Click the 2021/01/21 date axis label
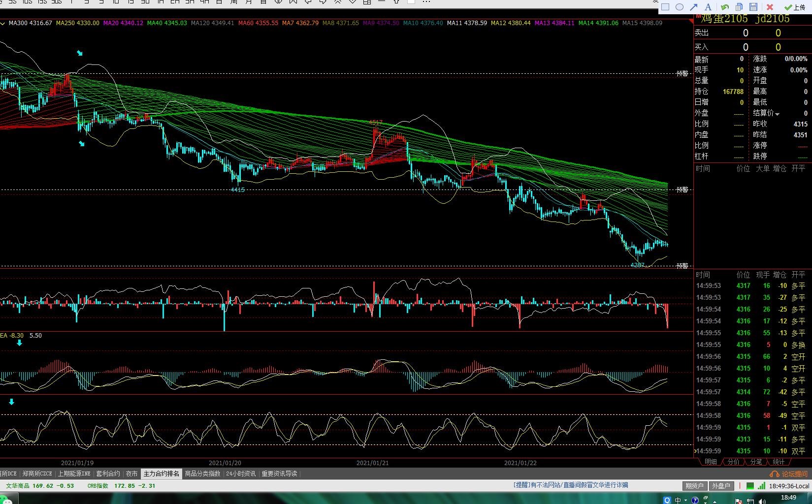This screenshot has width=812, height=504. [373, 463]
